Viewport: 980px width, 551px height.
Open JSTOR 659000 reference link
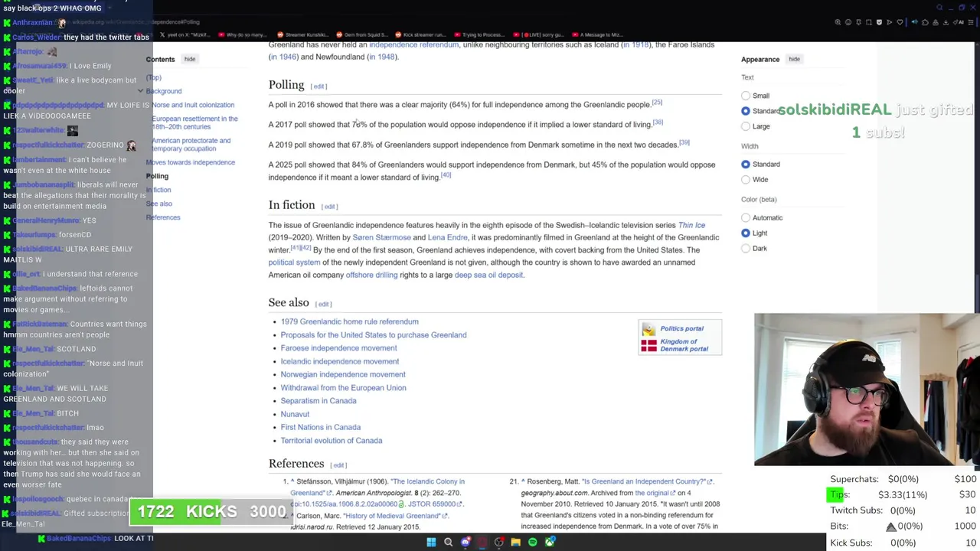pyautogui.click(x=433, y=504)
